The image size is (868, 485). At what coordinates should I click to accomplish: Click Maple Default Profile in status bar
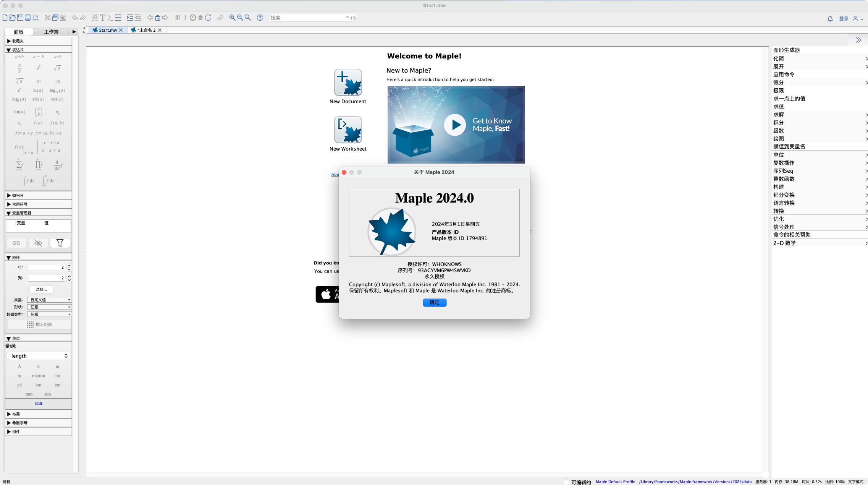(615, 482)
